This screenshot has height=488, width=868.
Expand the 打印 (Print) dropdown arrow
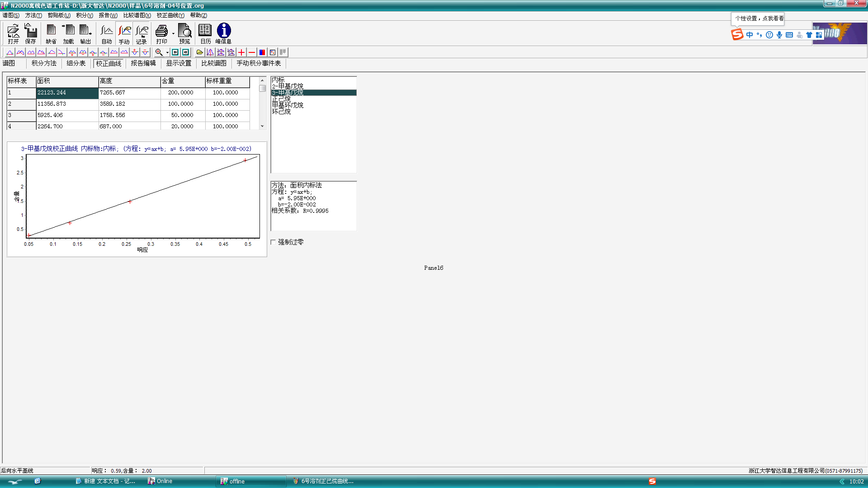pyautogui.click(x=173, y=33)
